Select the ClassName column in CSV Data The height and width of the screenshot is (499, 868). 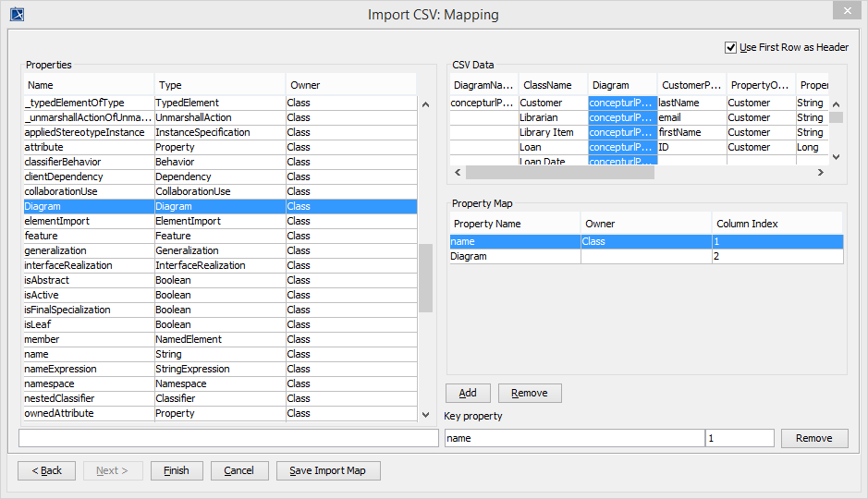(x=553, y=85)
